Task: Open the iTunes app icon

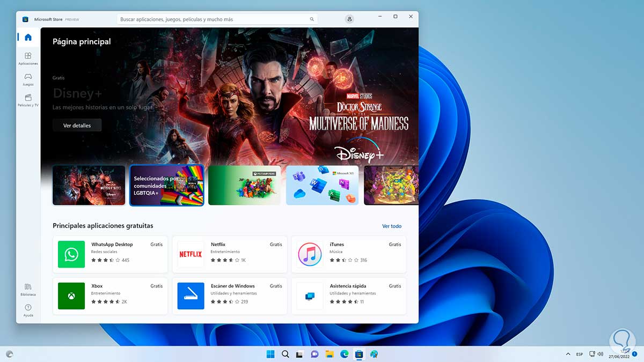Action: coord(310,254)
